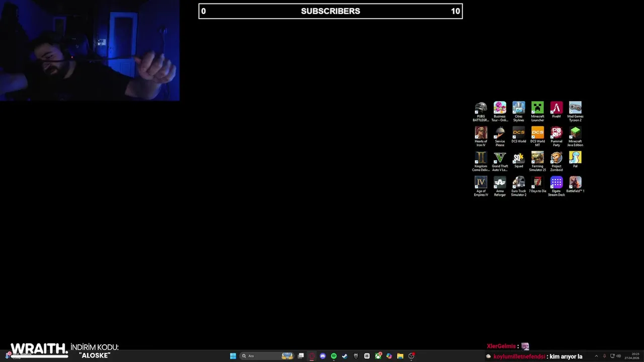Open volume control in system tray
644x362 pixels.
pyautogui.click(x=618, y=356)
